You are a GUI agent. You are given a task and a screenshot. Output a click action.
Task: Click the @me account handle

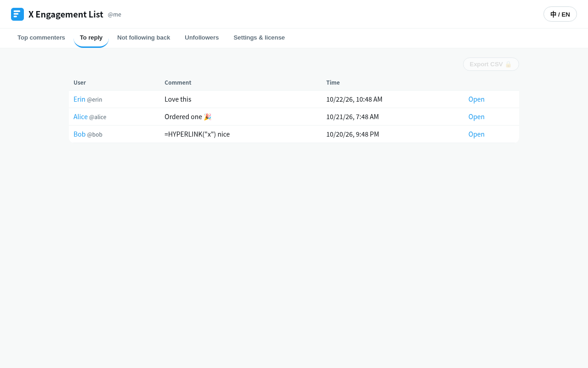coord(114,15)
